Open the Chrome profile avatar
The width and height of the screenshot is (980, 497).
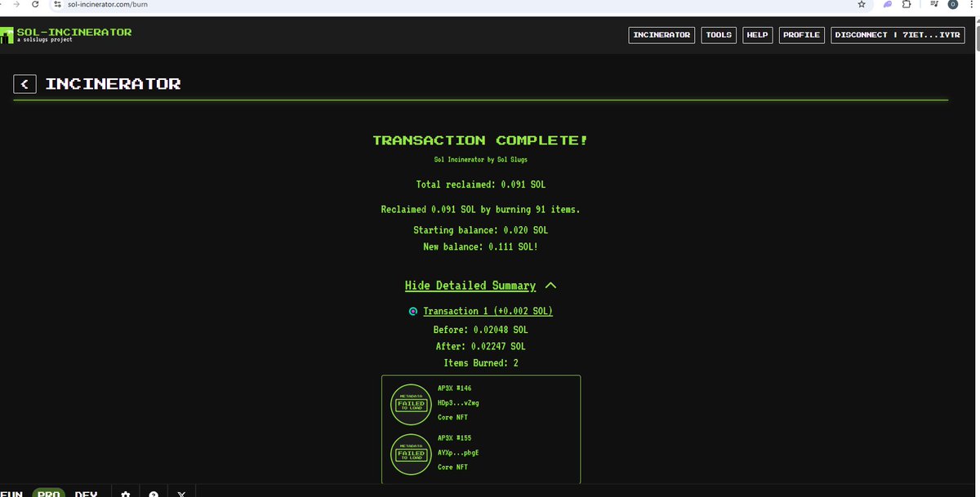click(952, 4)
